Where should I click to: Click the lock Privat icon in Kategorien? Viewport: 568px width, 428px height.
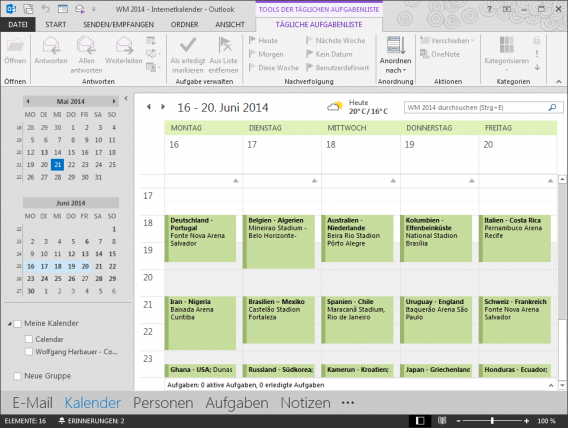tap(537, 40)
